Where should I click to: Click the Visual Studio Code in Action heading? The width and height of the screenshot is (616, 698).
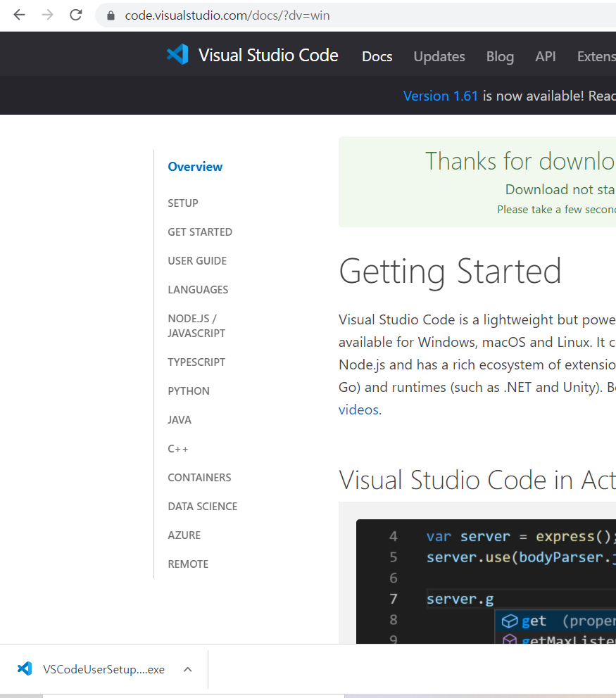click(x=477, y=480)
